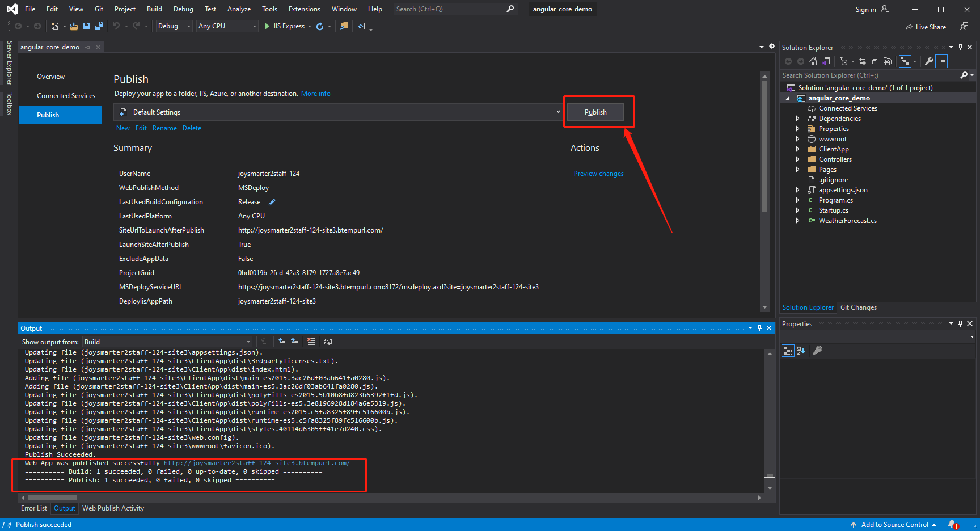Start the app with IIS Express play icon
Viewport: 980px width, 531px height.
(x=267, y=26)
